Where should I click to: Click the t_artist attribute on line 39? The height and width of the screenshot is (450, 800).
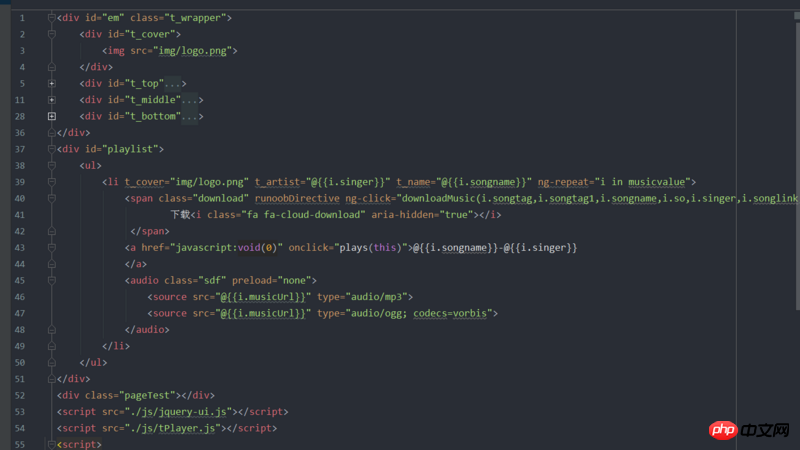(x=277, y=182)
